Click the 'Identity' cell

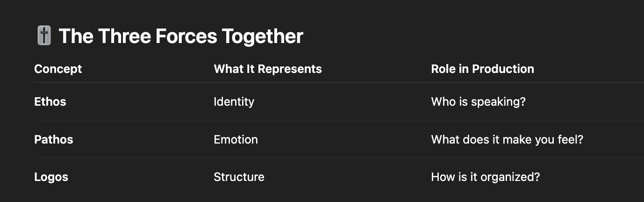point(234,101)
